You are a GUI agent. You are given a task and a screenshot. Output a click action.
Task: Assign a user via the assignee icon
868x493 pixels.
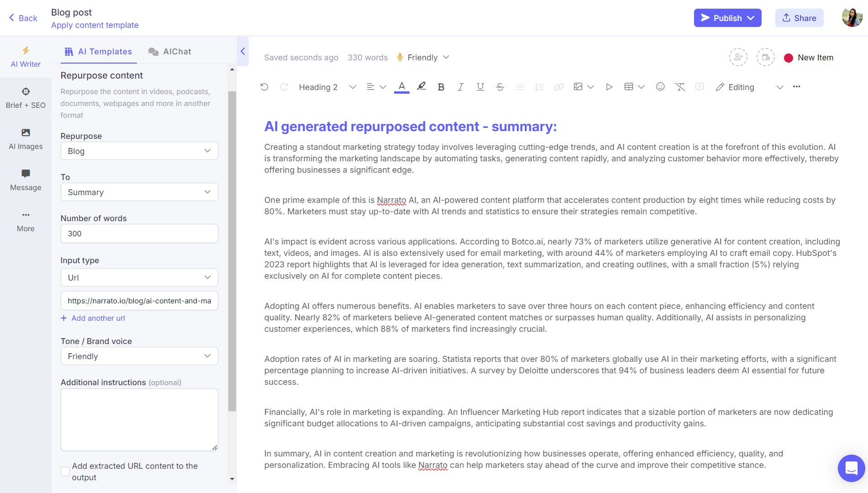738,57
